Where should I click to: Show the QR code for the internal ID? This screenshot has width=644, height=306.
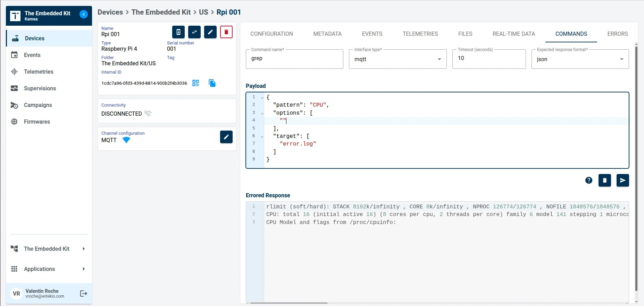pos(196,83)
